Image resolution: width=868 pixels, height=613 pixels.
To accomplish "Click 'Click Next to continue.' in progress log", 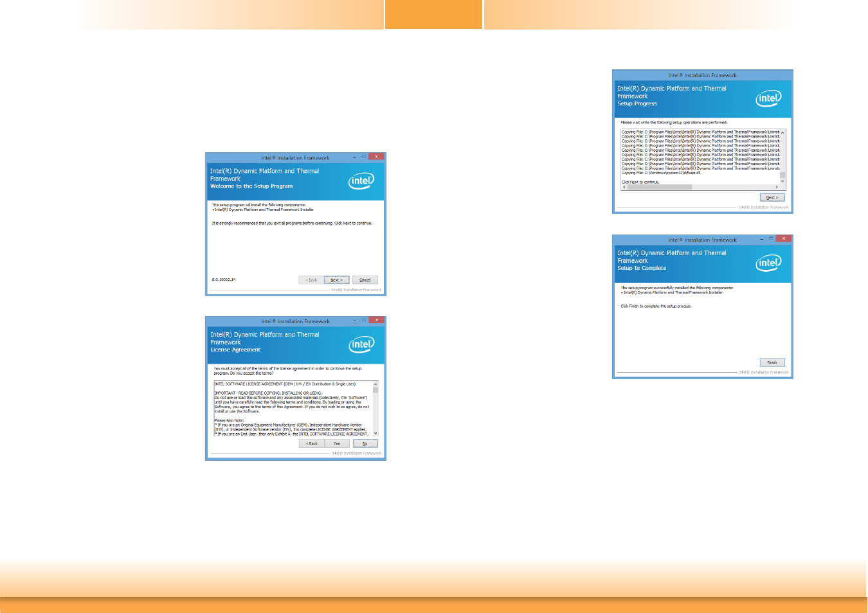I will pyautogui.click(x=640, y=182).
